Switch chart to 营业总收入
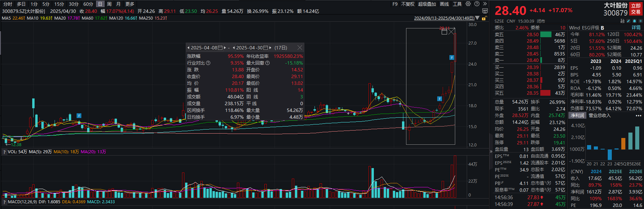The height and width of the screenshot is (209, 644). (599, 115)
